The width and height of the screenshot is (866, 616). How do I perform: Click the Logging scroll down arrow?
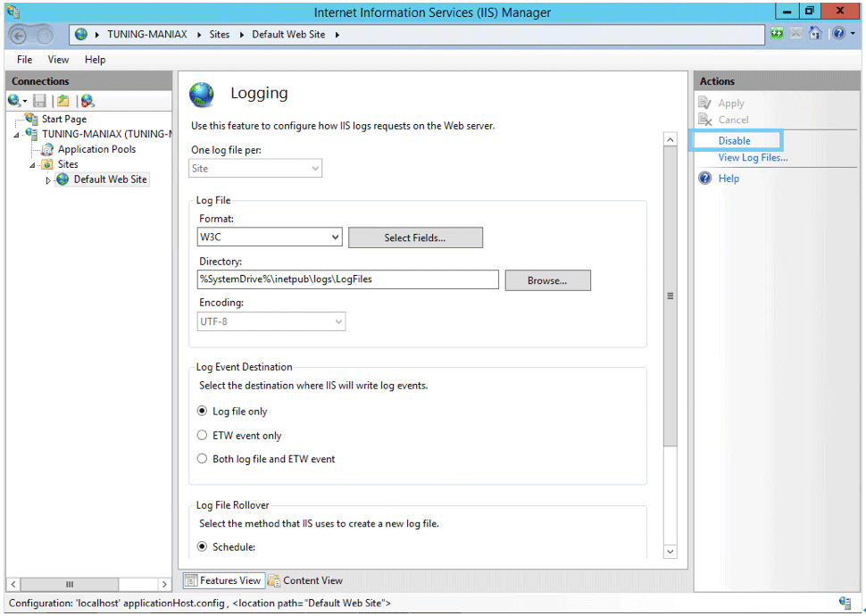coord(670,552)
